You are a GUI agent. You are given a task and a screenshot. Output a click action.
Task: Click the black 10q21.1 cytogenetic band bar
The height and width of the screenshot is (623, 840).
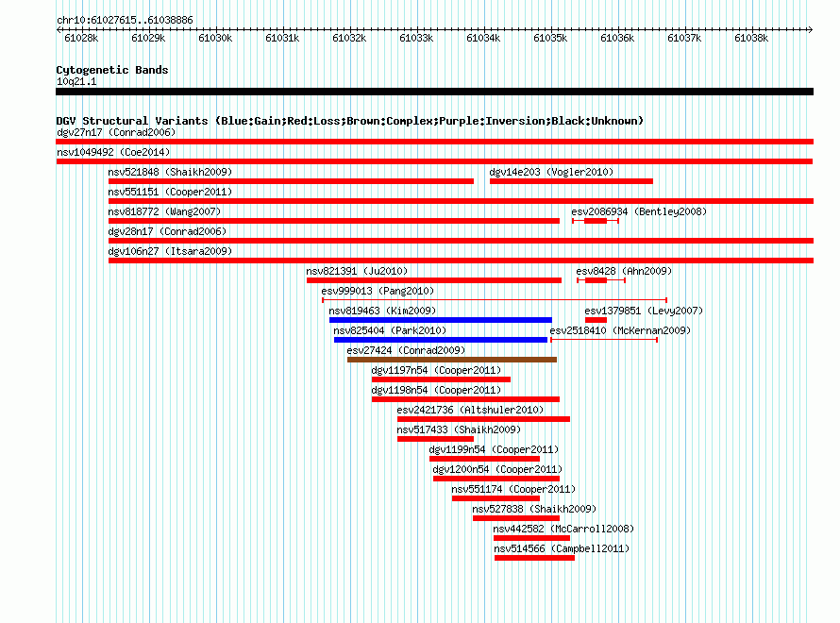434,92
